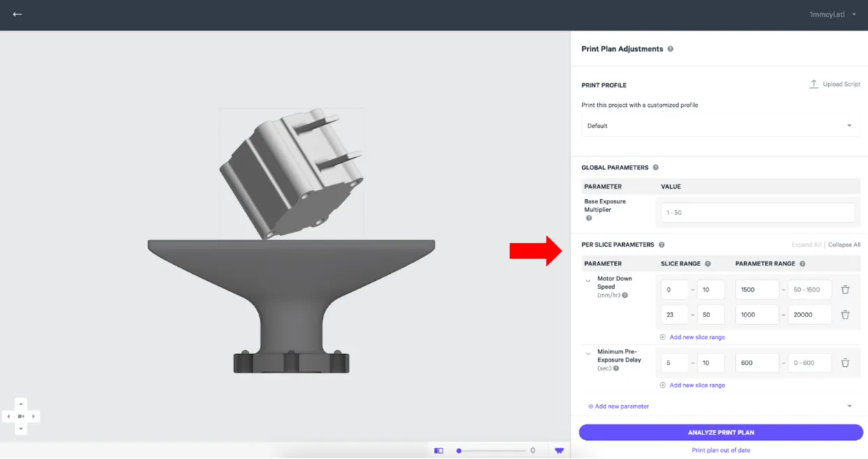Go back using the top-left arrow
Screen dimensions: 868x459
point(17,14)
